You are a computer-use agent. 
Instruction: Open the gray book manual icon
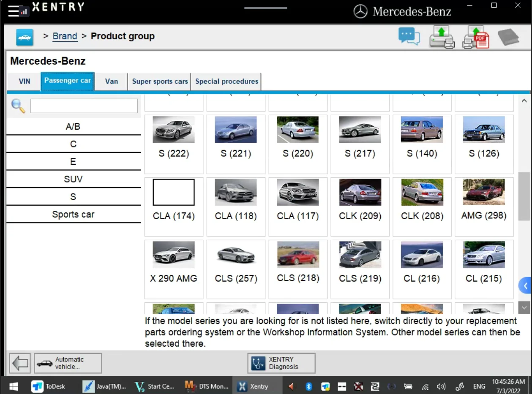click(x=508, y=37)
